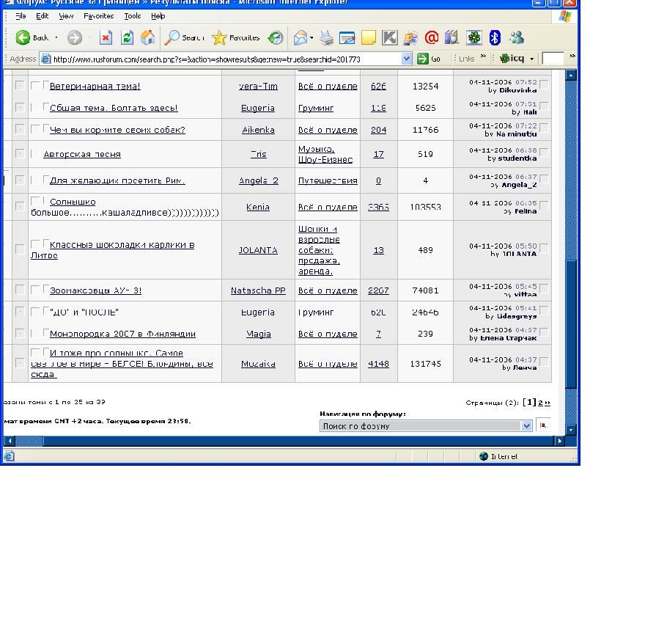Open the Tools menu
This screenshot has height=644, width=645.
coord(133,15)
